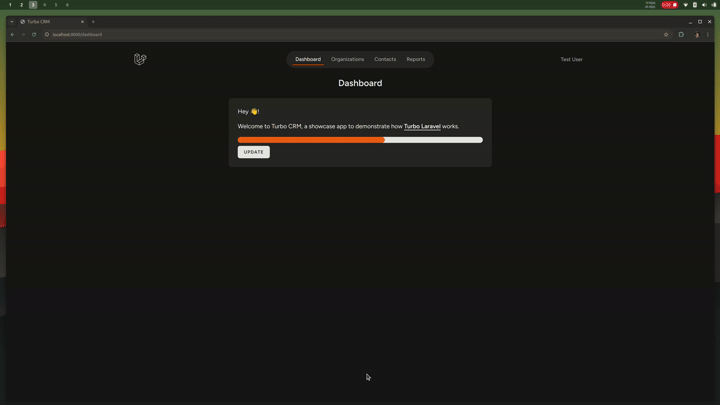
Task: Stop the screen recording indicator
Action: pyautogui.click(x=669, y=5)
